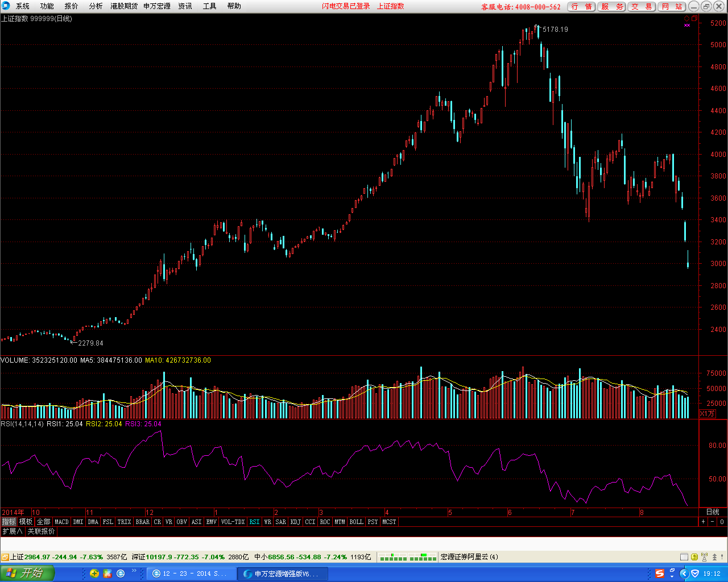Screen dimensions: 728x582
Task: Click the 中小 index value 6856.56
Action: click(x=280, y=557)
